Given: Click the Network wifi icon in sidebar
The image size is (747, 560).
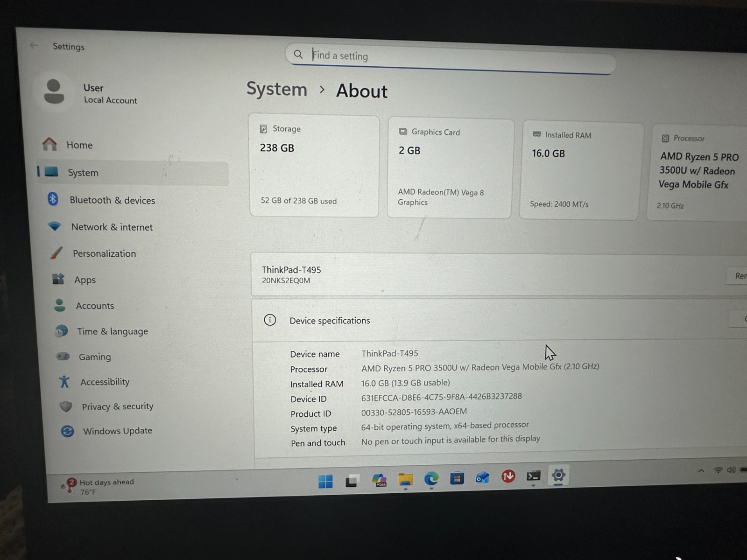Looking at the screenshot, I should coord(55,226).
